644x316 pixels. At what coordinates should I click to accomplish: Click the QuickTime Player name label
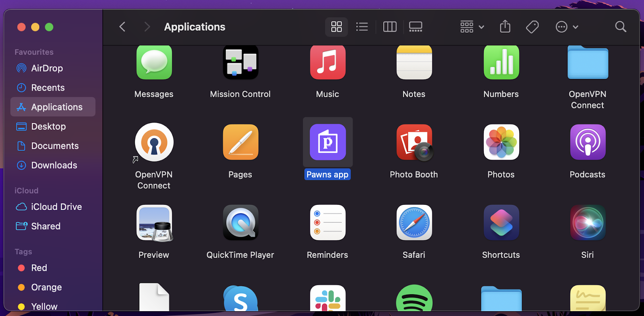click(x=240, y=255)
